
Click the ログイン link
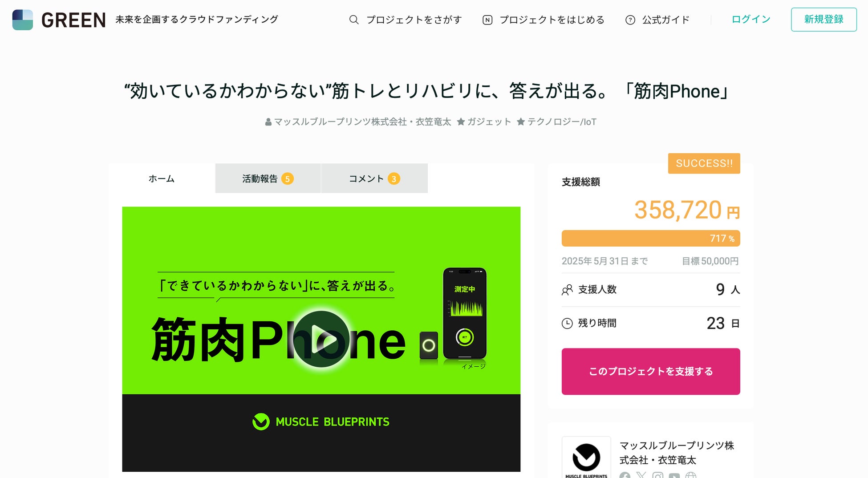pyautogui.click(x=751, y=19)
